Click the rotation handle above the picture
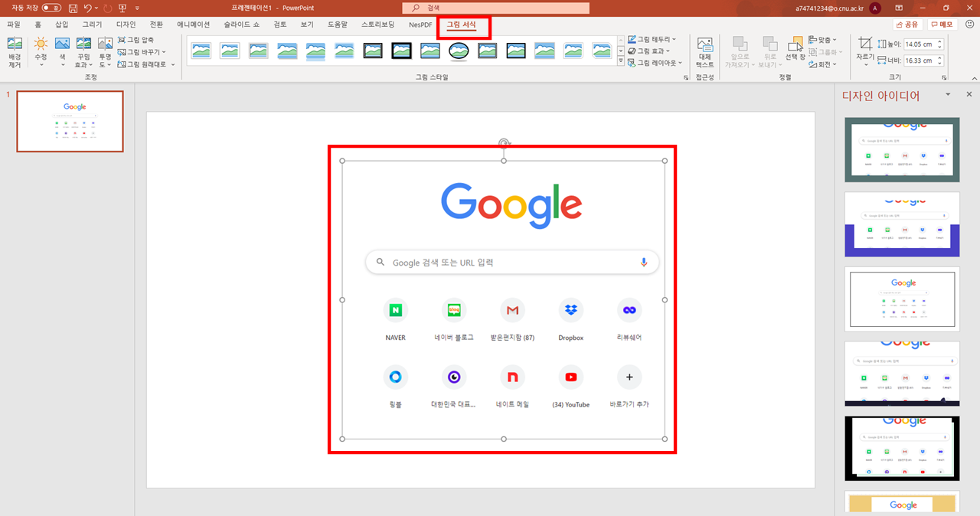The height and width of the screenshot is (516, 980). (504, 143)
